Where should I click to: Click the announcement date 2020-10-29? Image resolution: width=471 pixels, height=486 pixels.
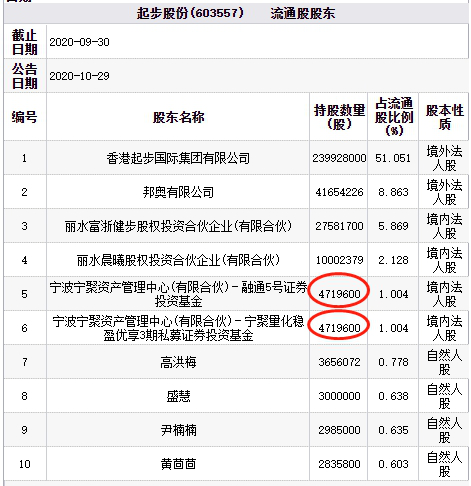[79, 76]
